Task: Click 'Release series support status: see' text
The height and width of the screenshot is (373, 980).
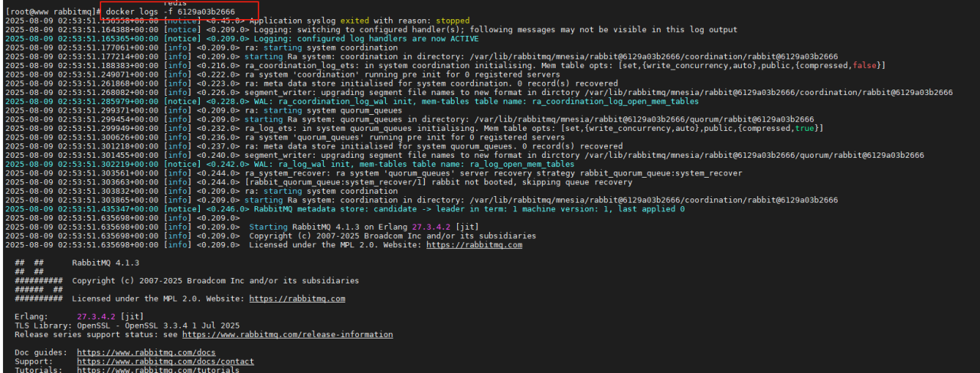Action: [x=96, y=335]
